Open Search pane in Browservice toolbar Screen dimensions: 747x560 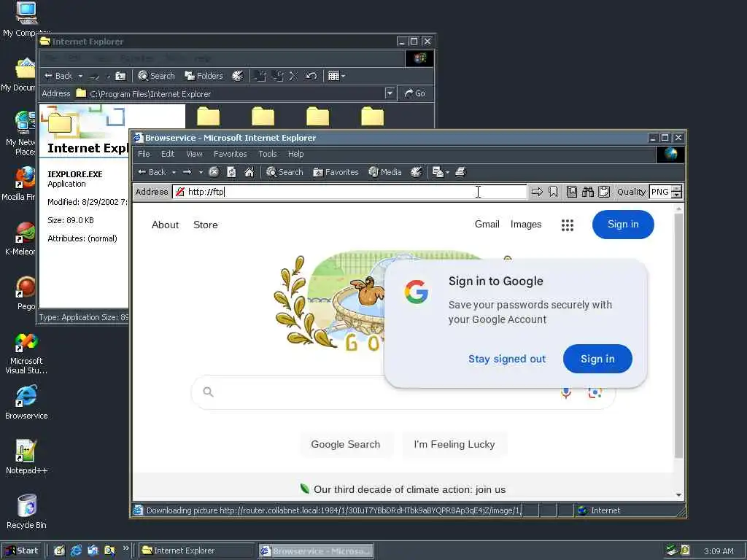click(285, 172)
